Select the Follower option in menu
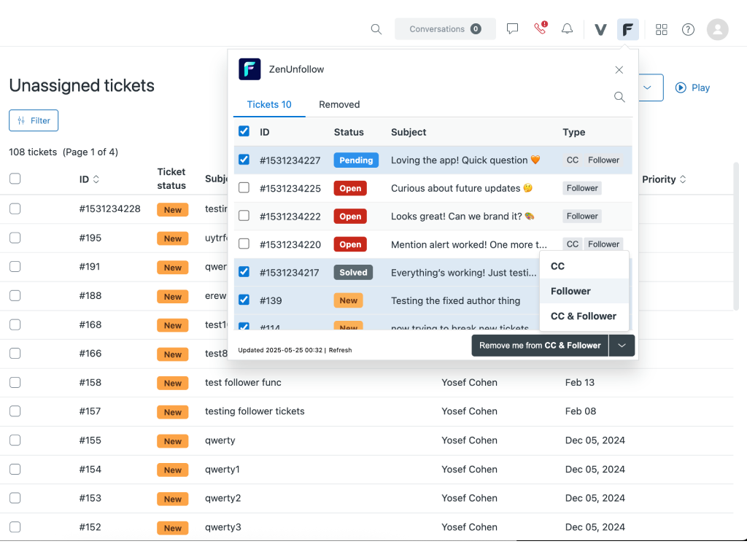747x560 pixels. [x=570, y=291]
